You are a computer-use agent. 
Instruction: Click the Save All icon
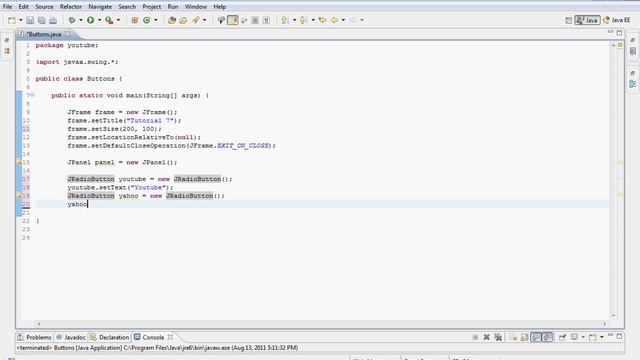point(42,20)
